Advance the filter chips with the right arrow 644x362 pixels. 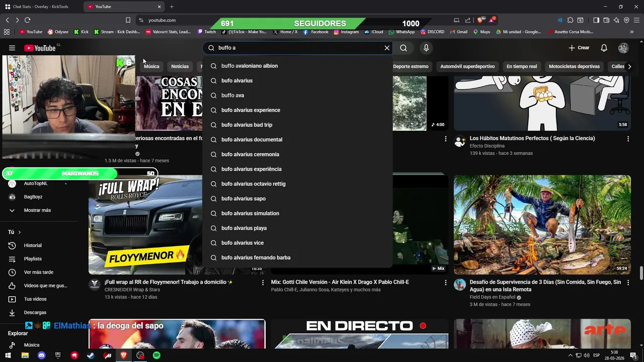click(629, 66)
